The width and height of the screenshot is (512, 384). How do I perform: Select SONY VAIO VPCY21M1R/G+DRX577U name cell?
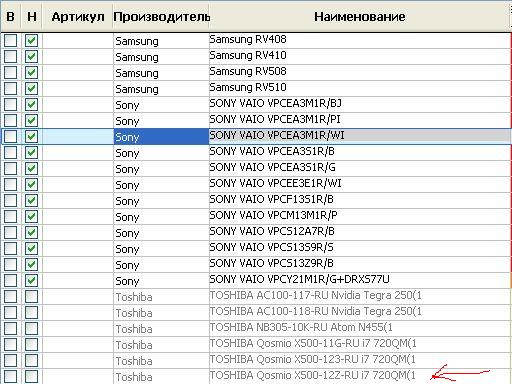pyautogui.click(x=360, y=281)
